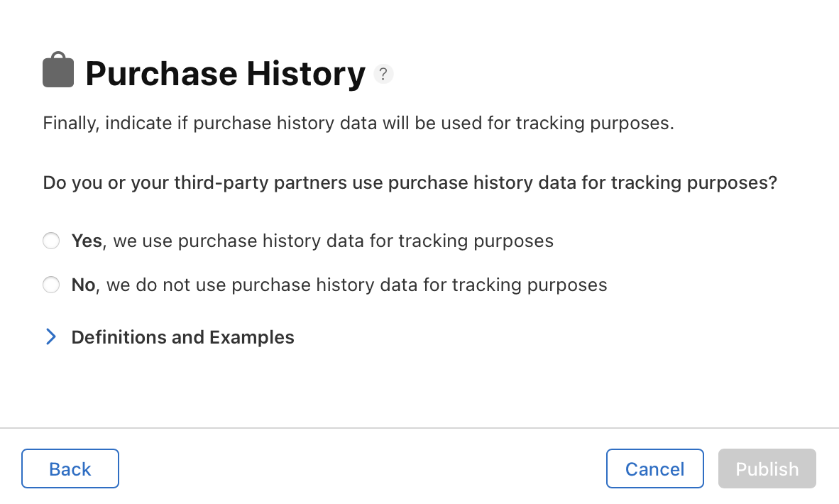Click the shopping bag icon
839x504 pixels.
[58, 70]
